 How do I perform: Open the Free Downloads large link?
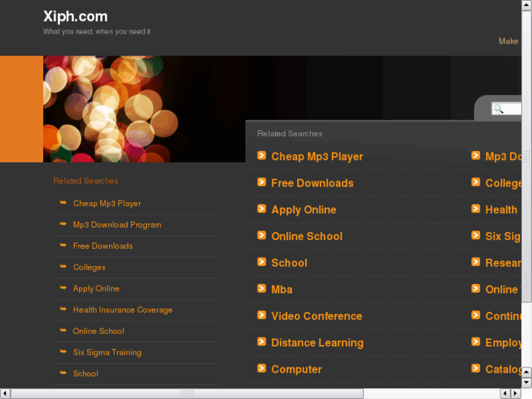pyautogui.click(x=312, y=183)
